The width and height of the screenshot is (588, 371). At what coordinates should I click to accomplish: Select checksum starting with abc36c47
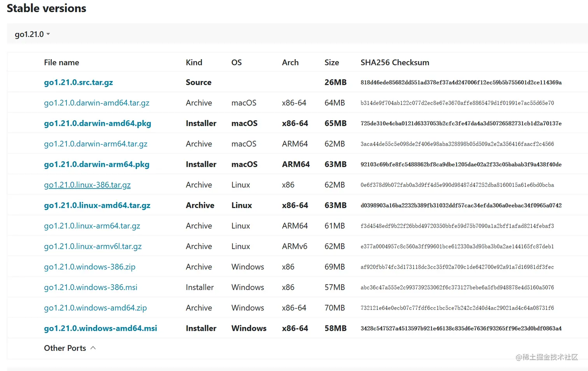(x=457, y=287)
